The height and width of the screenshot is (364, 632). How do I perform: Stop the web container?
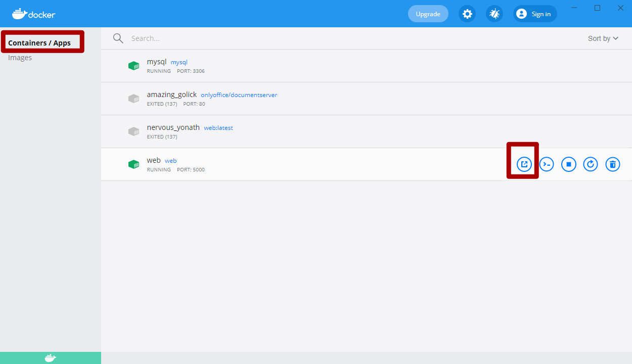point(569,164)
